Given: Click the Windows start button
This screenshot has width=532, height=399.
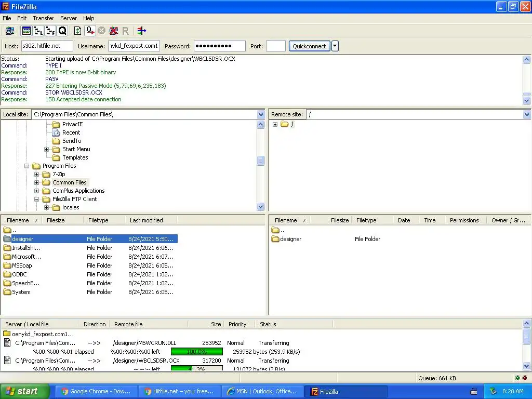Looking at the screenshot, I should pyautogui.click(x=24, y=391).
